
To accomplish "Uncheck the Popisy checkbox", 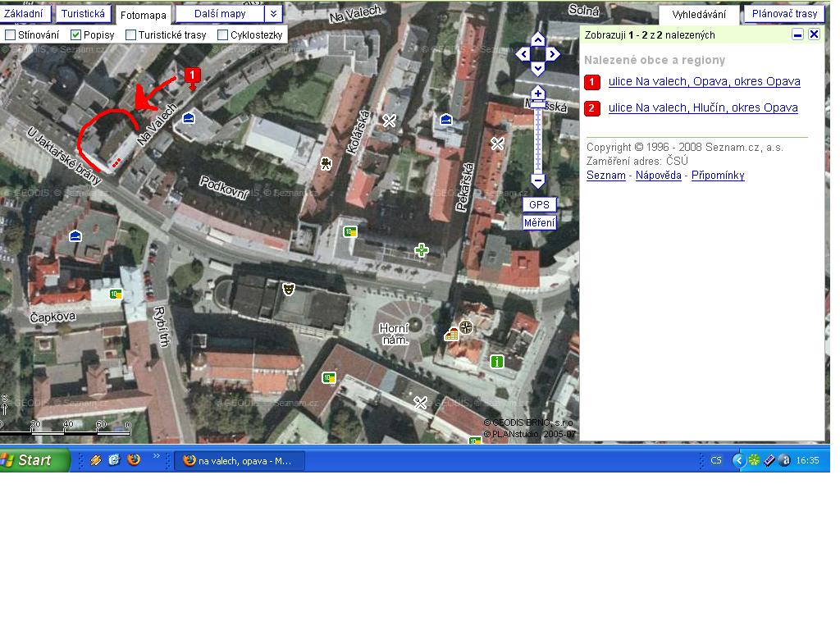I will click(76, 35).
